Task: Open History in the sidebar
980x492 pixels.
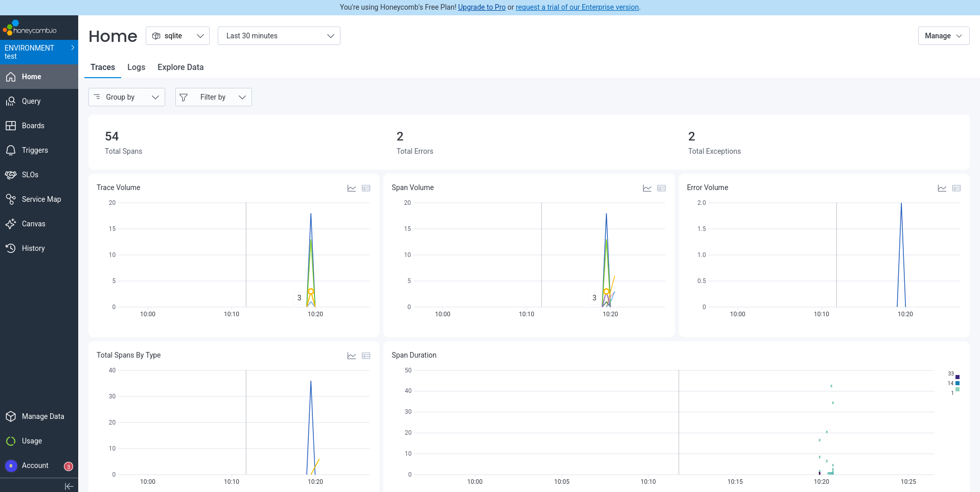Action: [33, 248]
